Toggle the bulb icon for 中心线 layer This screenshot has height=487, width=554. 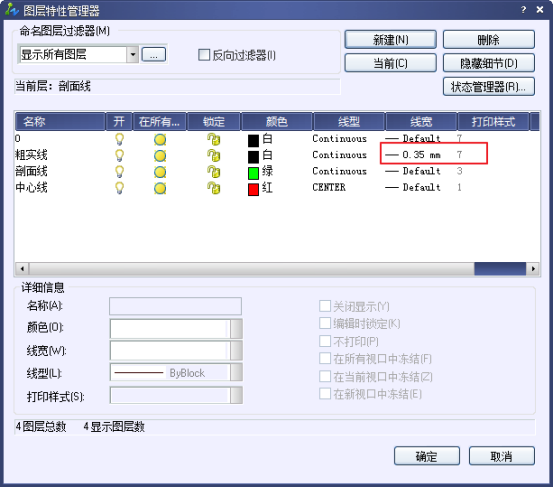pos(119,188)
